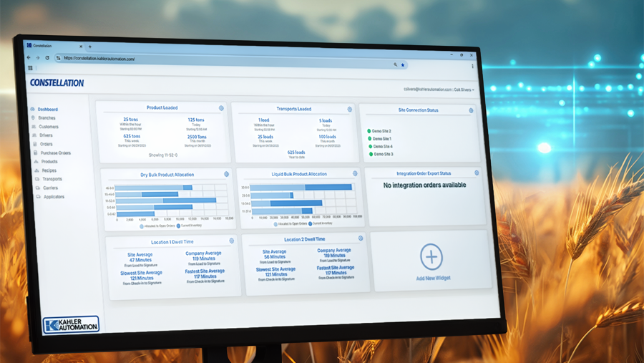The height and width of the screenshot is (363, 644).
Task: Click the Purchase Orders icon
Action: [36, 153]
